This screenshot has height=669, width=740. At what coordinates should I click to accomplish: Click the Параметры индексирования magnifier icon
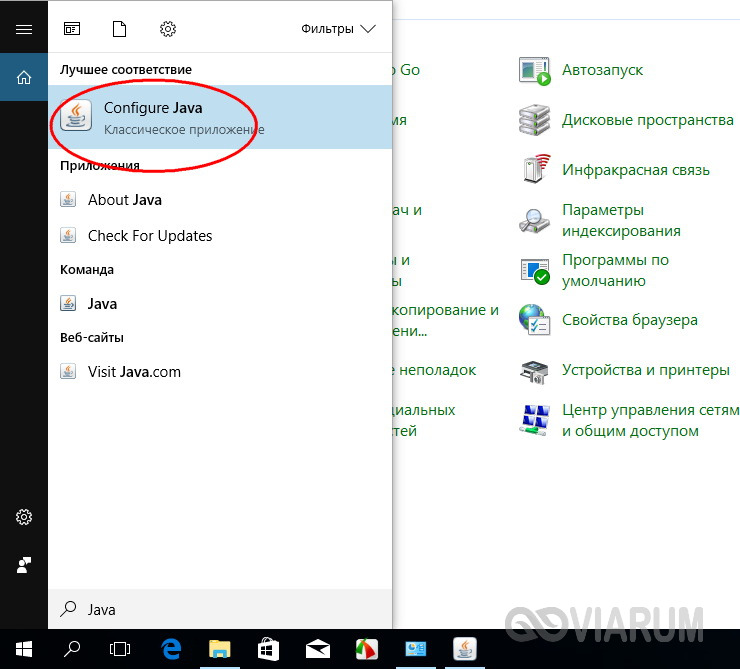click(534, 221)
